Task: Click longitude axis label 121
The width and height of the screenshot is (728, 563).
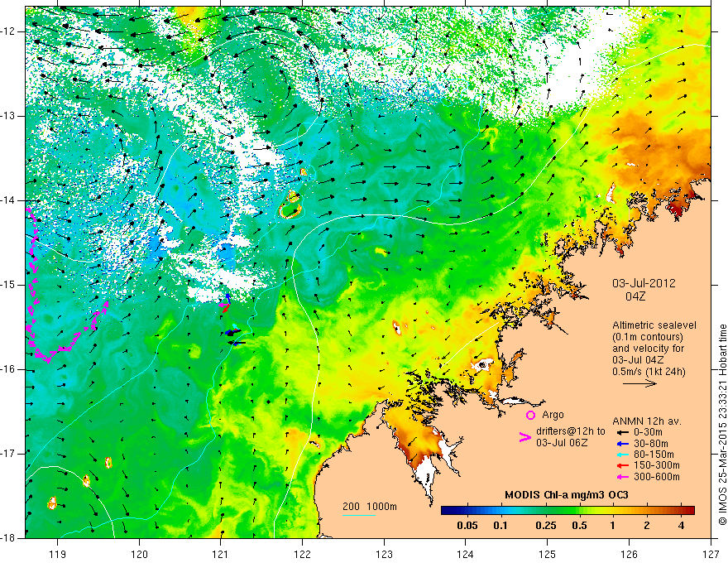Action: point(221,554)
